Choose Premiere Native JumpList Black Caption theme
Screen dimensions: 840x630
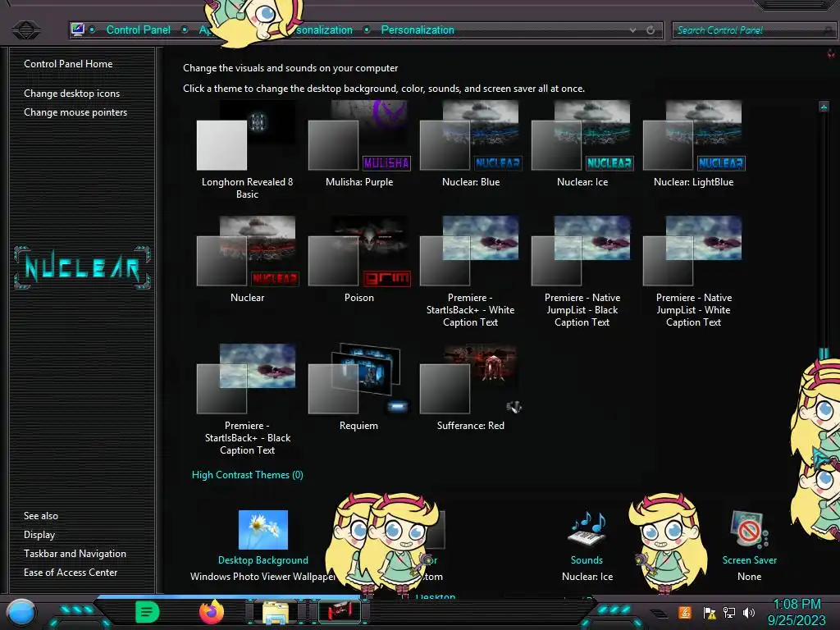pyautogui.click(x=582, y=272)
